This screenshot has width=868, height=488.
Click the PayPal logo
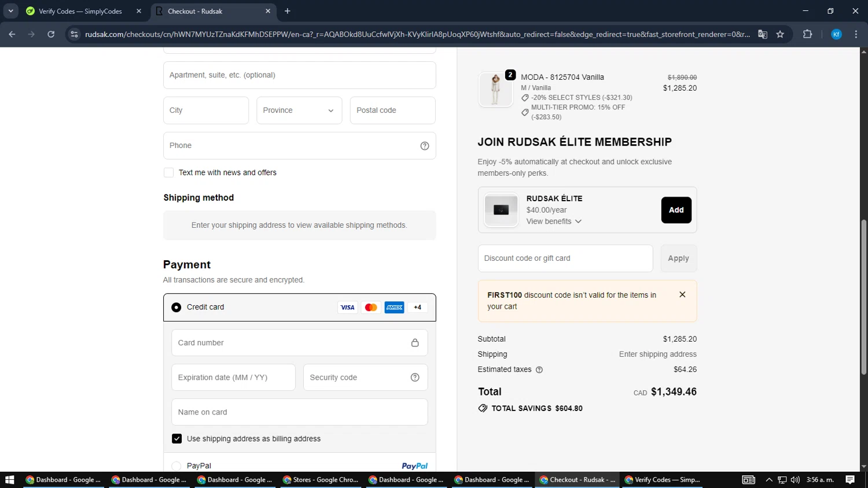pyautogui.click(x=414, y=466)
